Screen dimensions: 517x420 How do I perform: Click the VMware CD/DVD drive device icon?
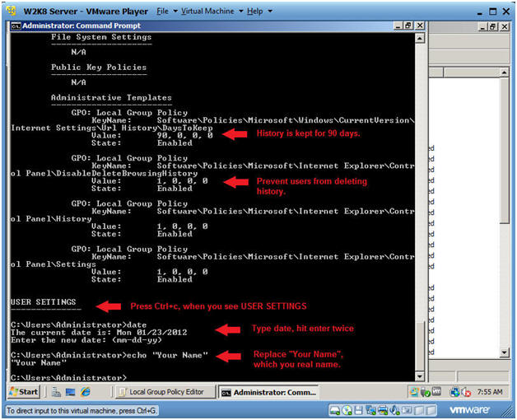click(347, 410)
